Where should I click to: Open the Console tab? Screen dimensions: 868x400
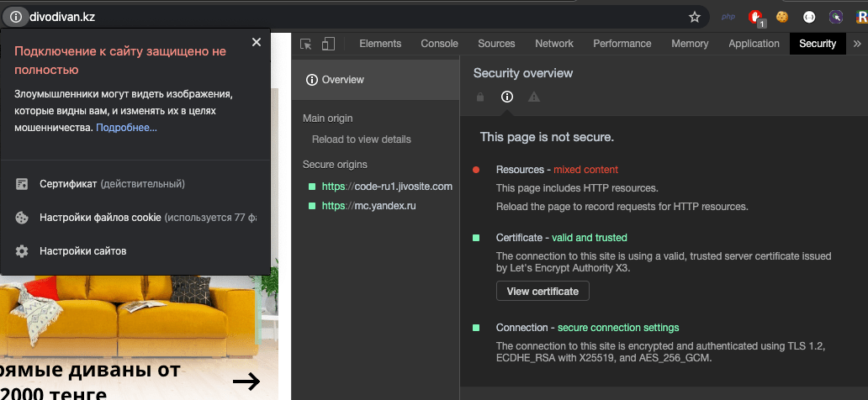point(439,44)
